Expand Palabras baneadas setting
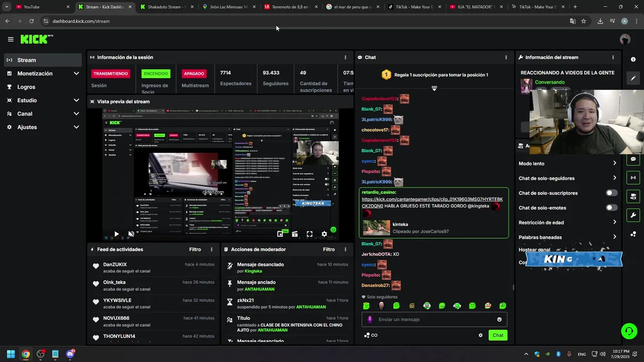644x362 pixels. (568, 237)
